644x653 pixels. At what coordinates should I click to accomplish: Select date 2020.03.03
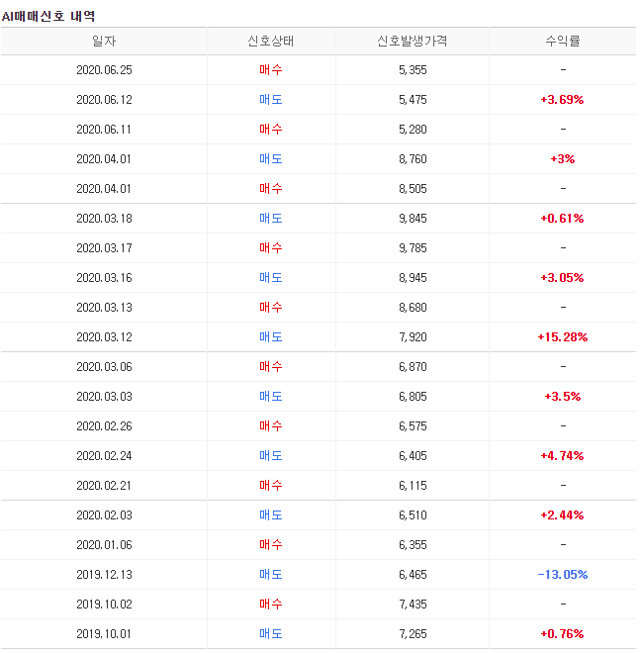[x=104, y=397]
